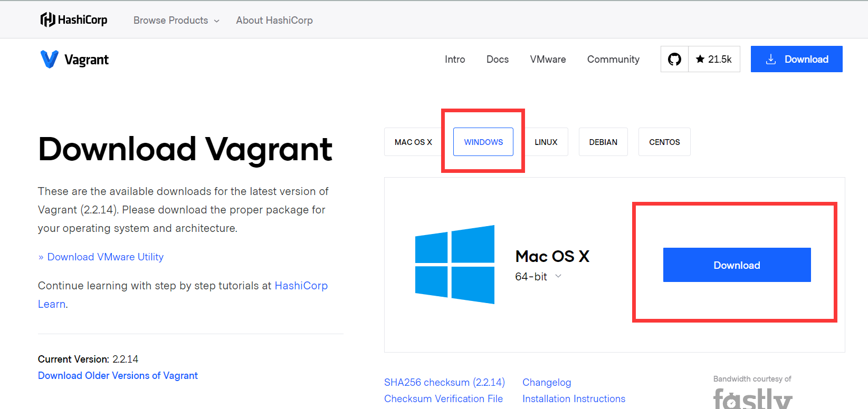Click the Mac OS X card title

click(552, 256)
